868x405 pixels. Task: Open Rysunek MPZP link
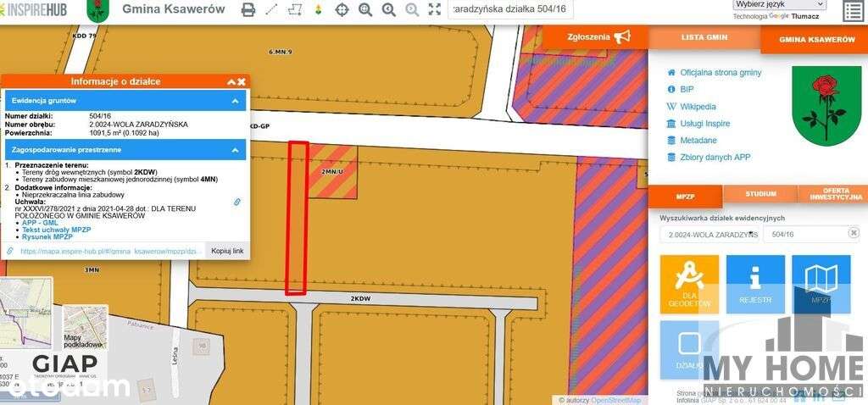click(47, 236)
